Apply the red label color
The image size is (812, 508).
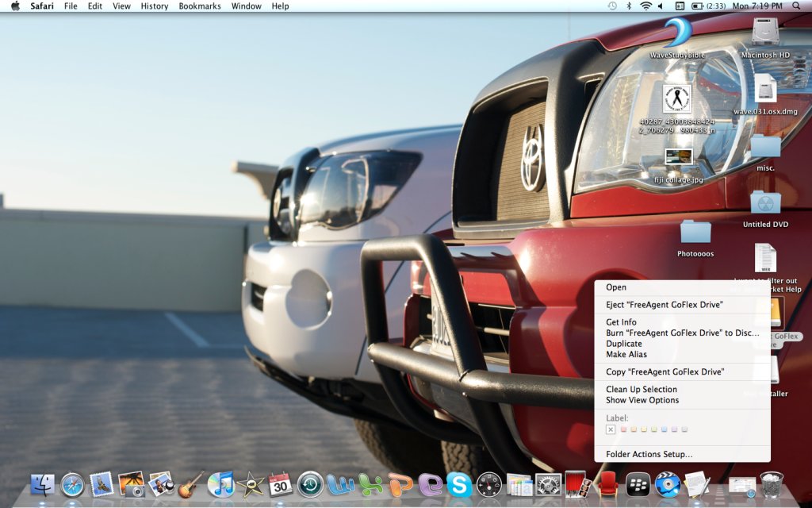(x=623, y=429)
